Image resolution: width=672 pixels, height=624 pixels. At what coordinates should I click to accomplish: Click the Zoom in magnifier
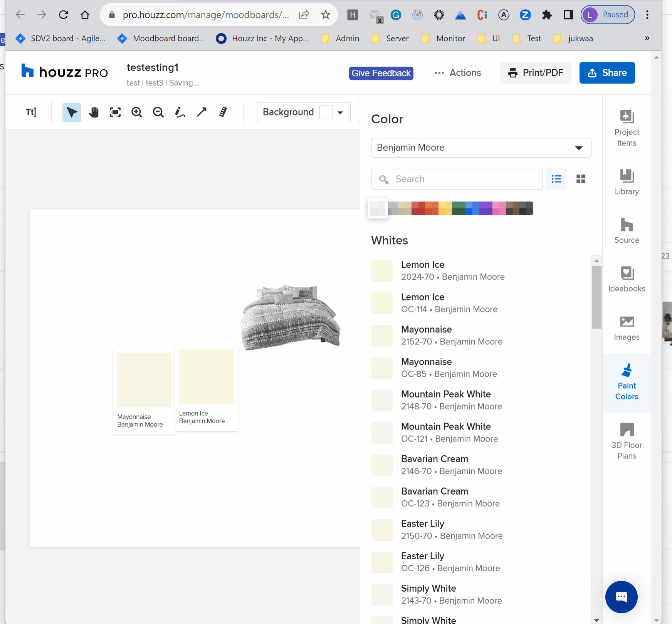coord(137,112)
